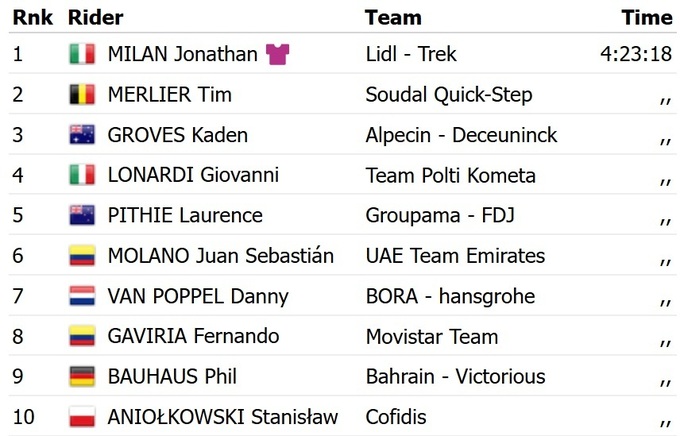The width and height of the screenshot is (680, 436).
Task: Click the purple jersey icon beside Milan
Action: click(278, 55)
